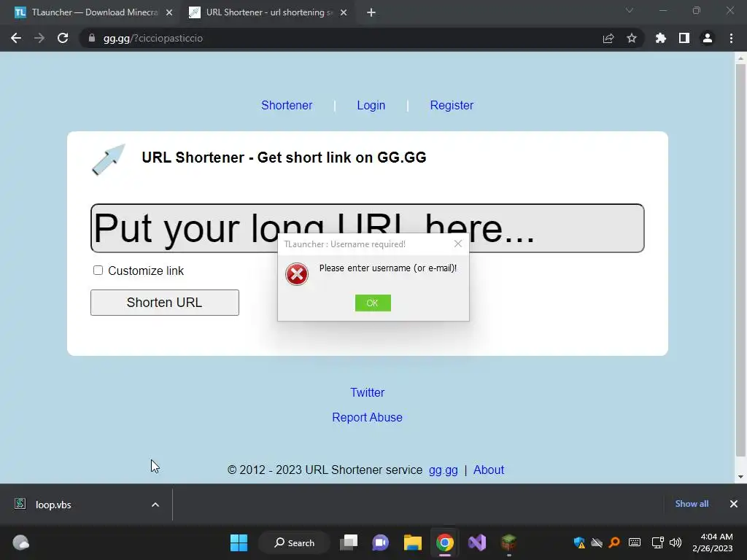747x560 pixels.
Task: Expand the loop.vbs download options chevron
Action: pyautogui.click(x=155, y=505)
